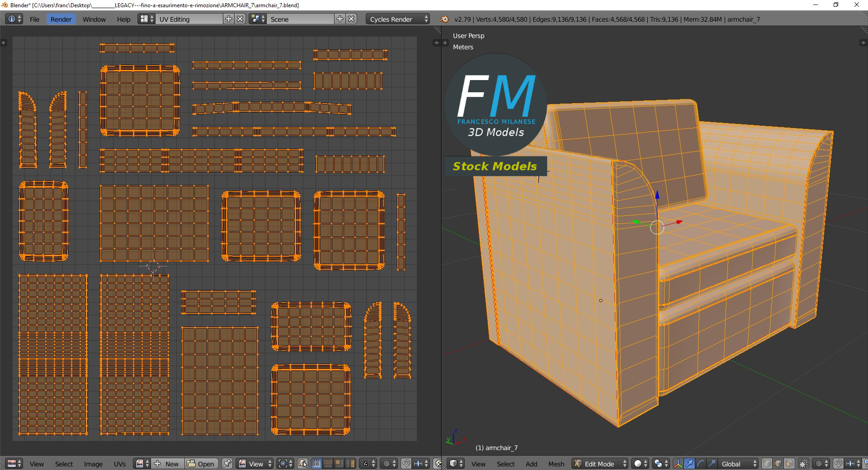Click the New image button
This screenshot has height=470, width=868.
tap(167, 464)
